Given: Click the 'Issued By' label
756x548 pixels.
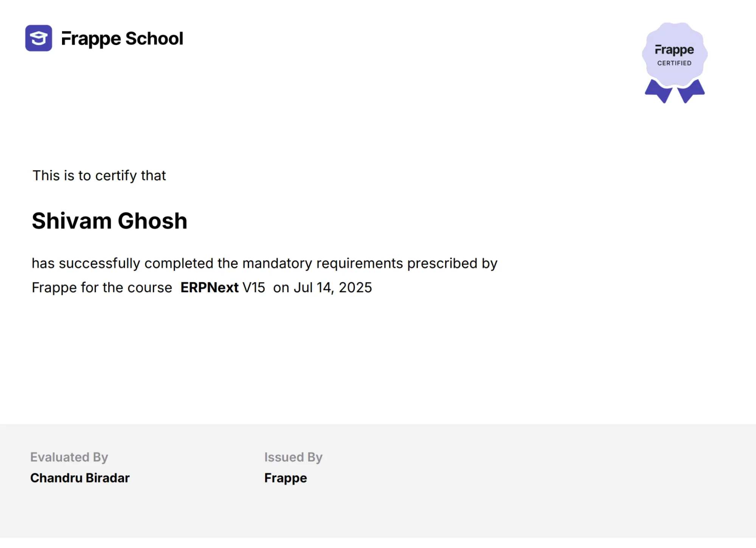Looking at the screenshot, I should tap(293, 458).
